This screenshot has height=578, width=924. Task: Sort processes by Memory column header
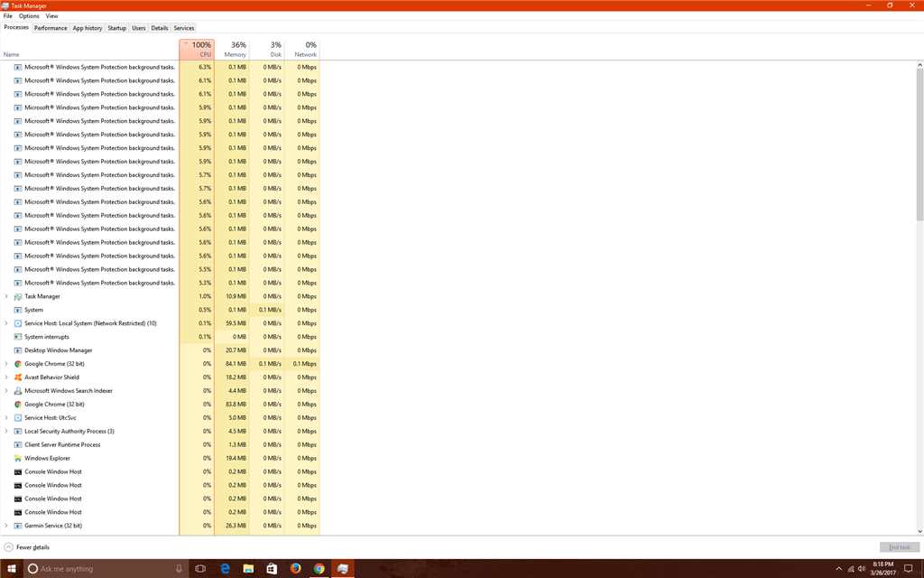tap(235, 50)
